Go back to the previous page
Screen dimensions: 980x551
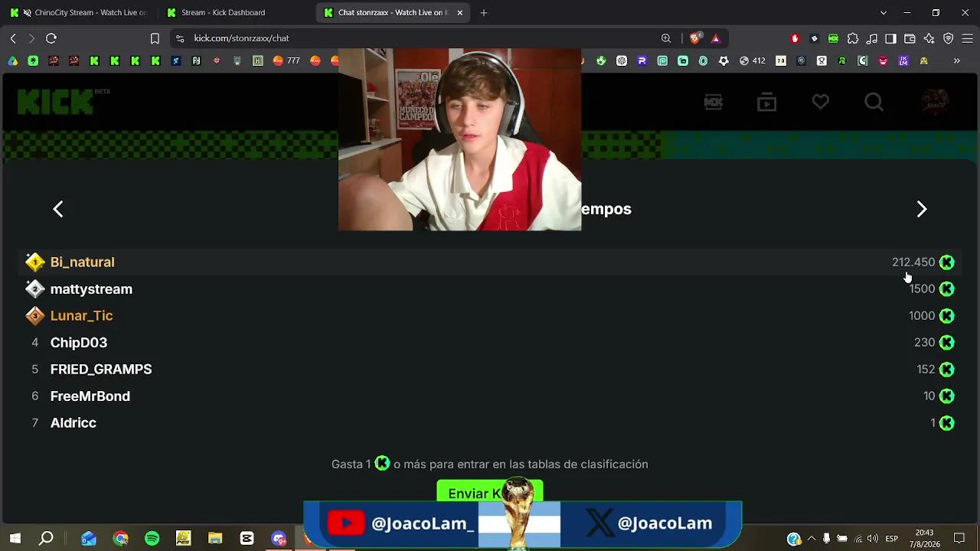tap(13, 38)
